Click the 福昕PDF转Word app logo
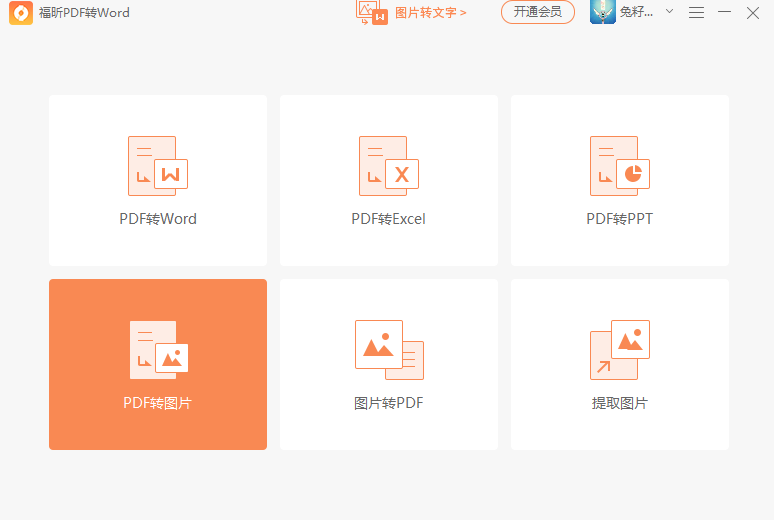This screenshot has height=520, width=774. point(21,12)
